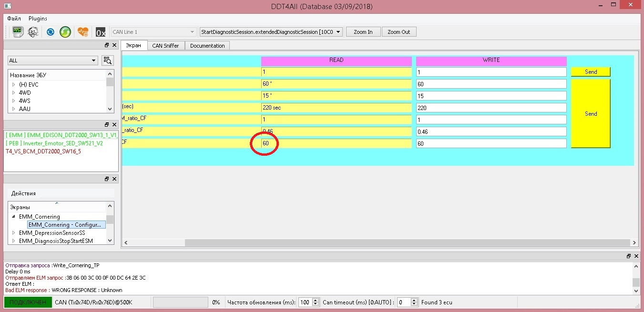Click the refresh rate field showing 100

[305, 302]
